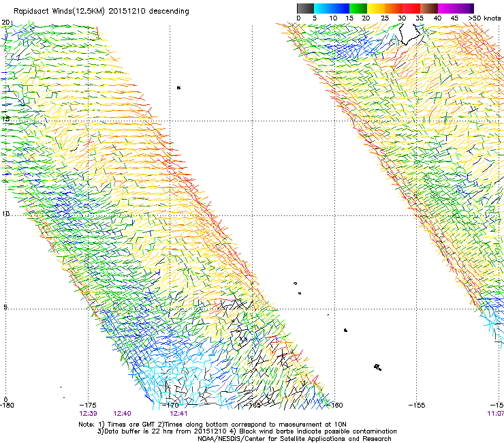Click the 'Data buffer is 22 hrs' note
This screenshot has width=504, height=443.
tap(247, 431)
